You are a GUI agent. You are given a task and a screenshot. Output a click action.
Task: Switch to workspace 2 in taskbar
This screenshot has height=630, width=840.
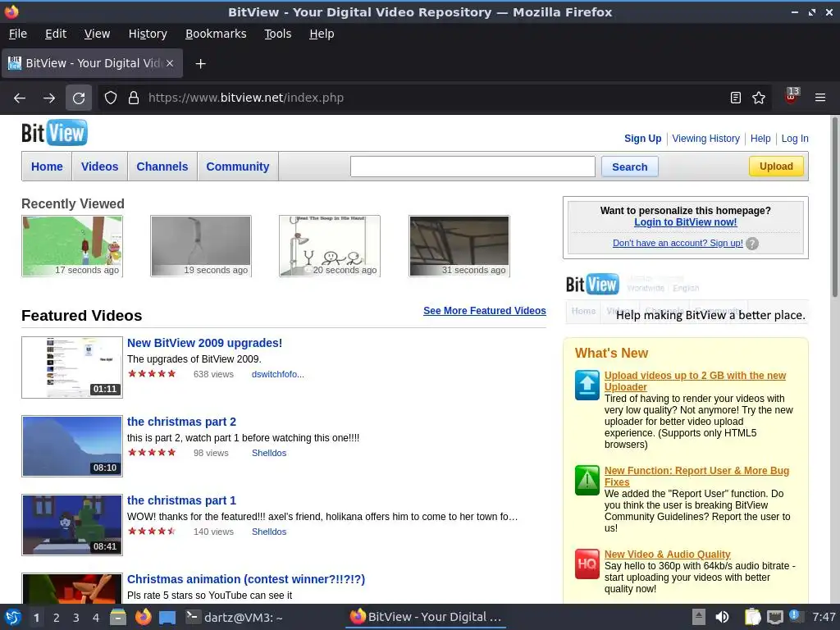coord(57,618)
